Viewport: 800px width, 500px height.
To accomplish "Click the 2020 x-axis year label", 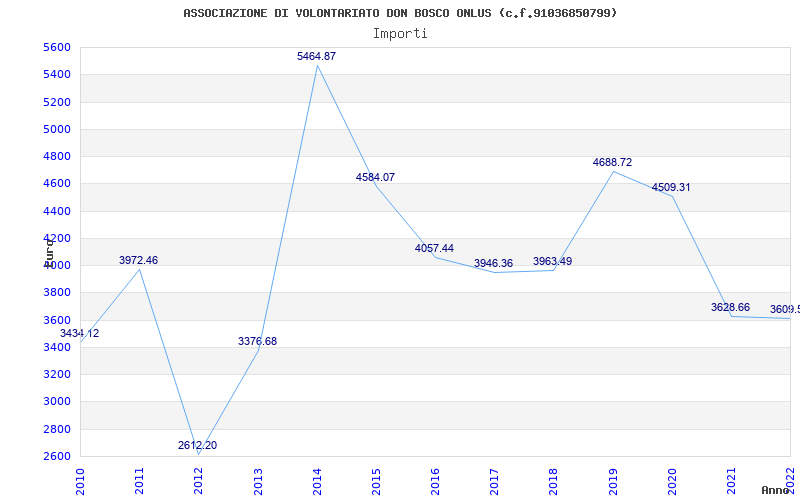I will click(x=672, y=482).
